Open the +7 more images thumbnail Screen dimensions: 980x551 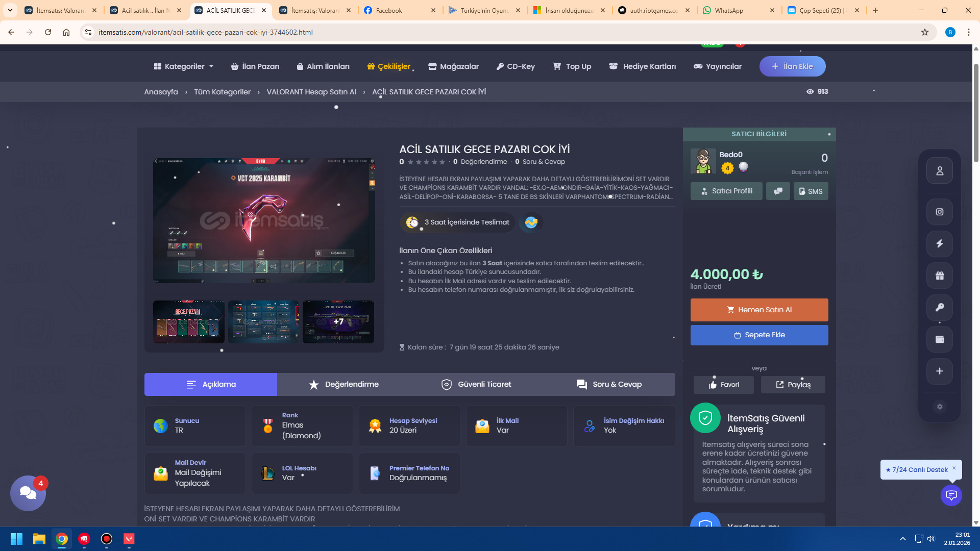coord(338,322)
